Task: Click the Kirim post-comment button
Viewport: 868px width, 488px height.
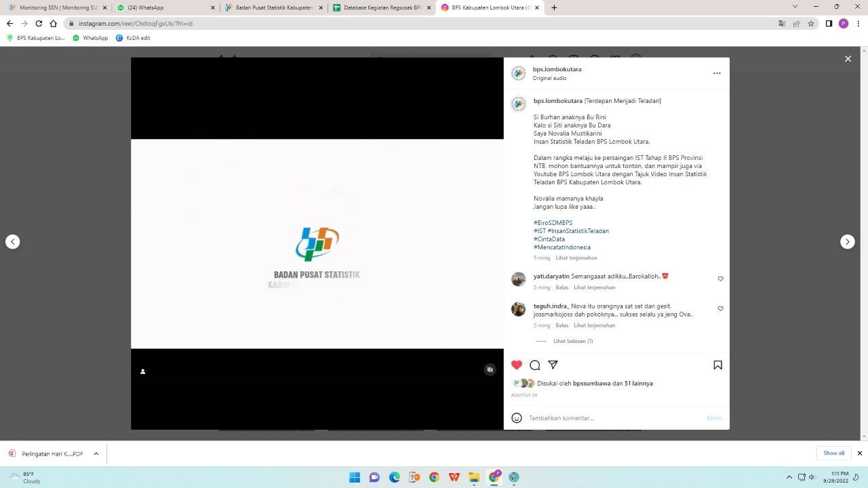Action: click(x=714, y=418)
